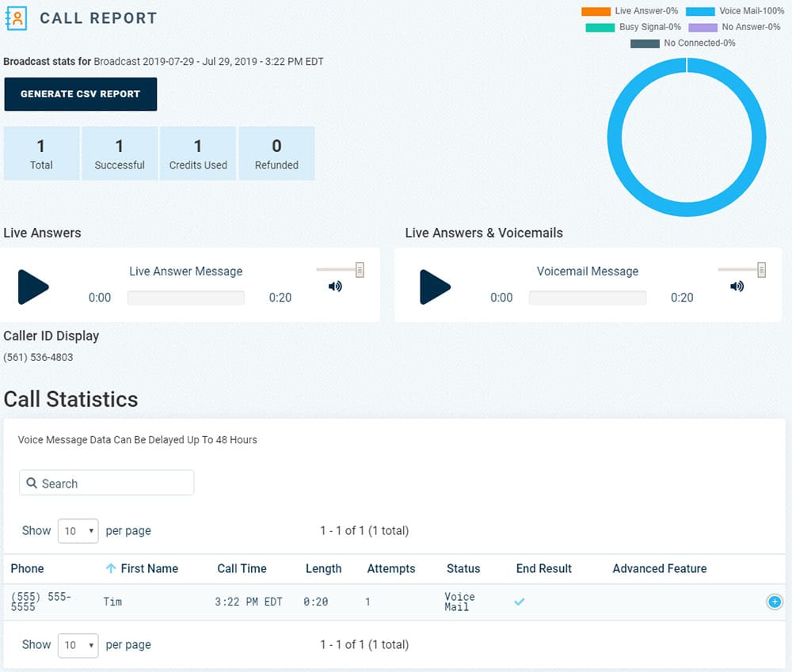Click the 0:20 length cell in Tim's row
This screenshot has width=792, height=672.
[316, 602]
